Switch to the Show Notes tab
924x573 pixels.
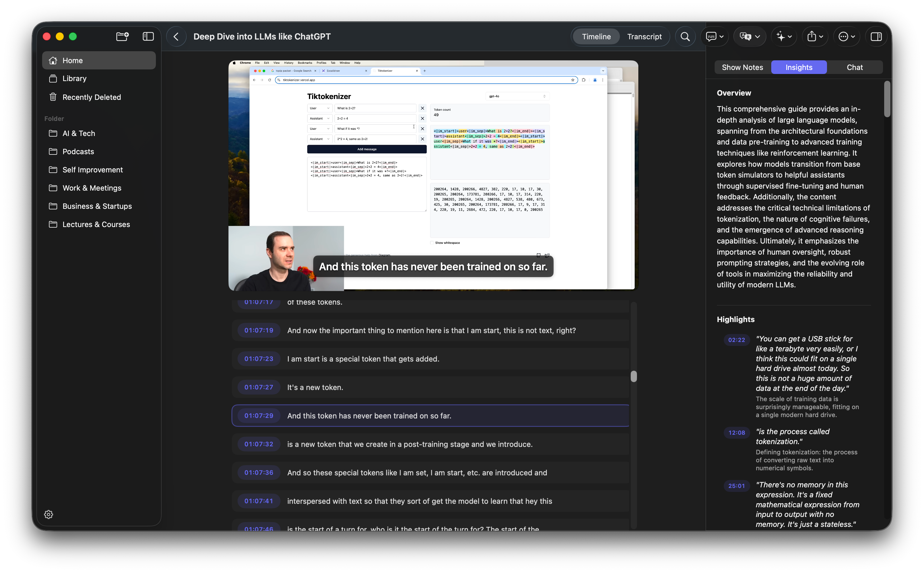click(x=742, y=67)
